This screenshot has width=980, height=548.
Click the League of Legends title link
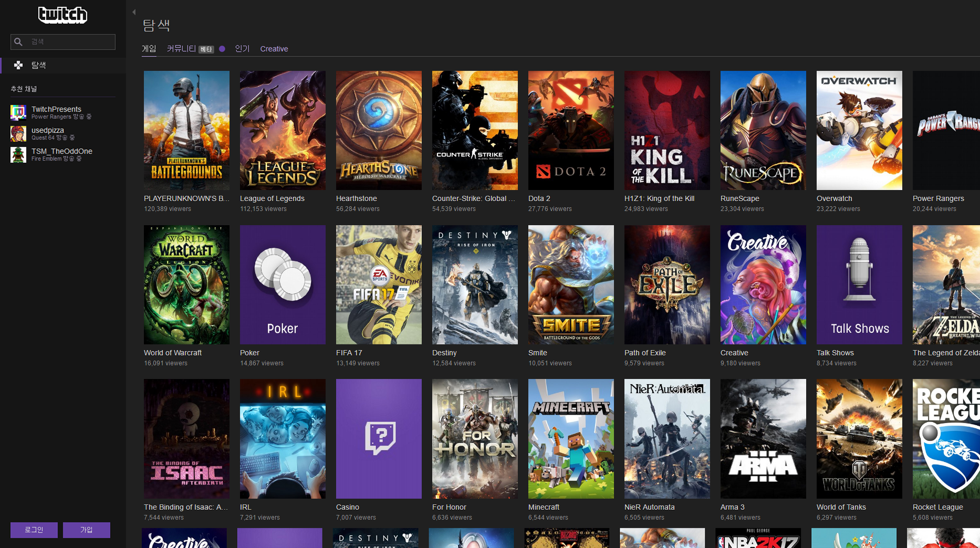pyautogui.click(x=272, y=198)
